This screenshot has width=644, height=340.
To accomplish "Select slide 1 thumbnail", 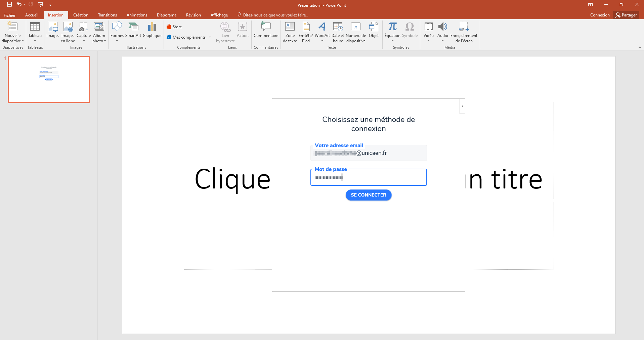I will click(x=49, y=79).
